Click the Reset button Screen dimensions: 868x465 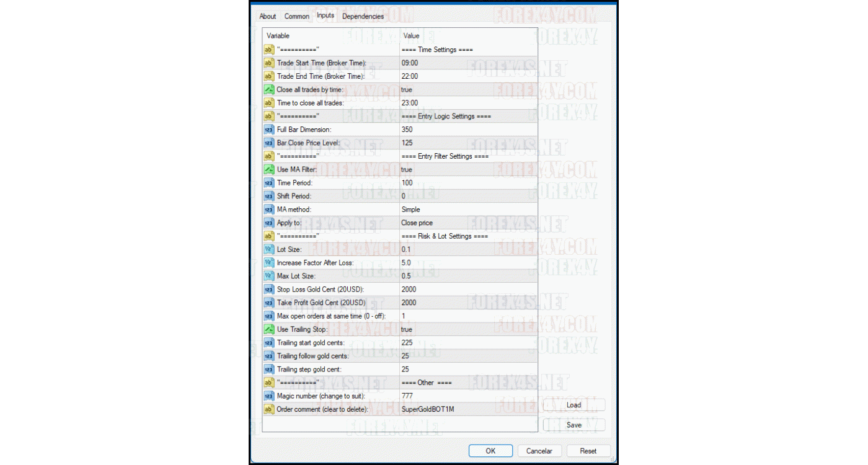pos(588,451)
